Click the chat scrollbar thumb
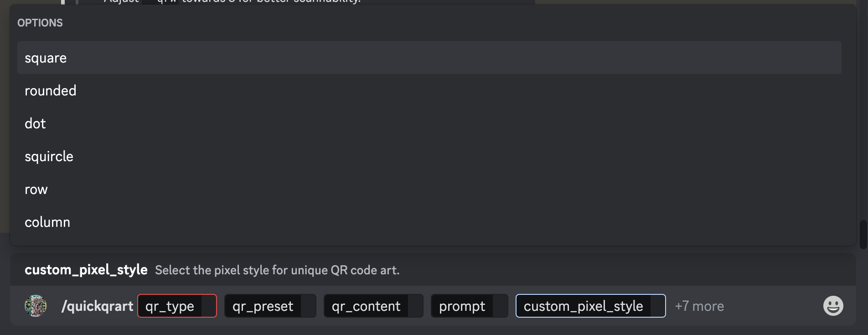The height and width of the screenshot is (335, 868). point(863,235)
